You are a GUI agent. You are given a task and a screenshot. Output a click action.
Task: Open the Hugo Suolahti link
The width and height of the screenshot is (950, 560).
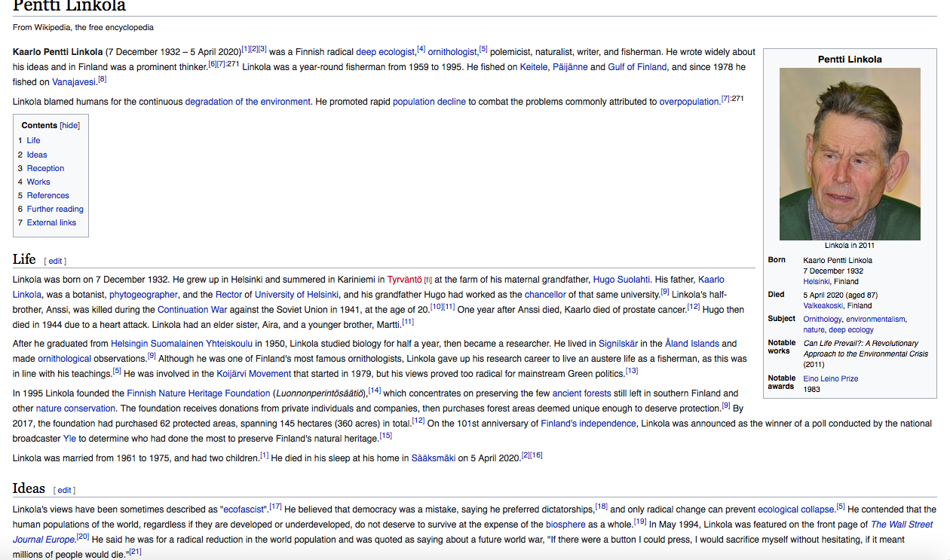coord(621,280)
